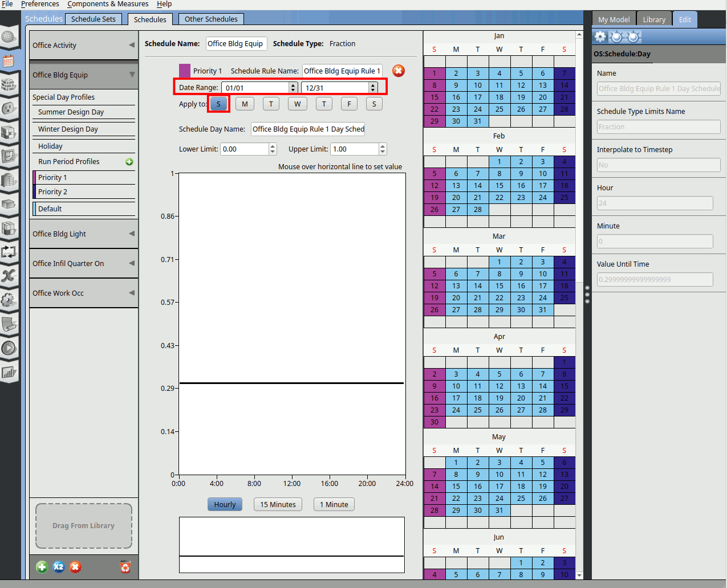Open the Loads electrical outlet sidebar icon

click(9, 108)
